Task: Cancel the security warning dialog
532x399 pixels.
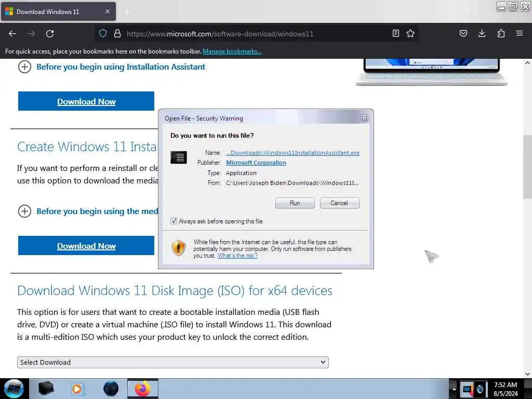Action: coord(339,203)
